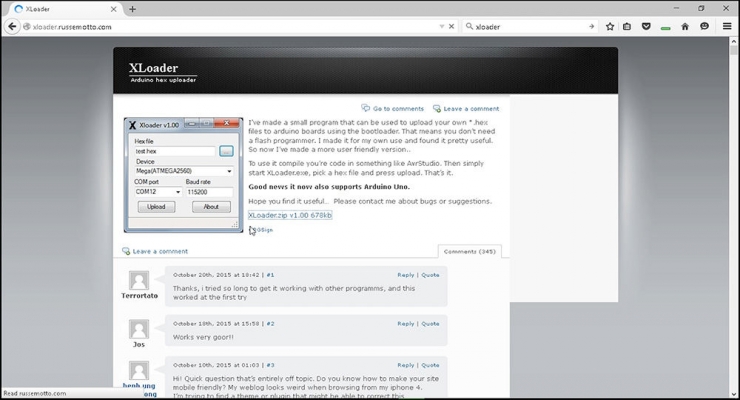740x400 pixels.
Task: Click the page scrollbar down arrow
Action: [734, 394]
